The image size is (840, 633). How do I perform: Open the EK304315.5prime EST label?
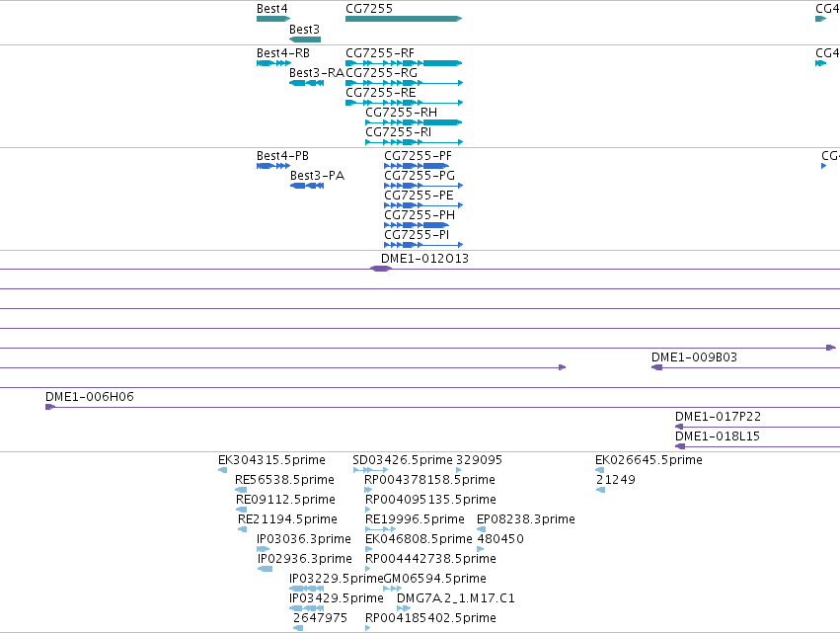point(271,460)
